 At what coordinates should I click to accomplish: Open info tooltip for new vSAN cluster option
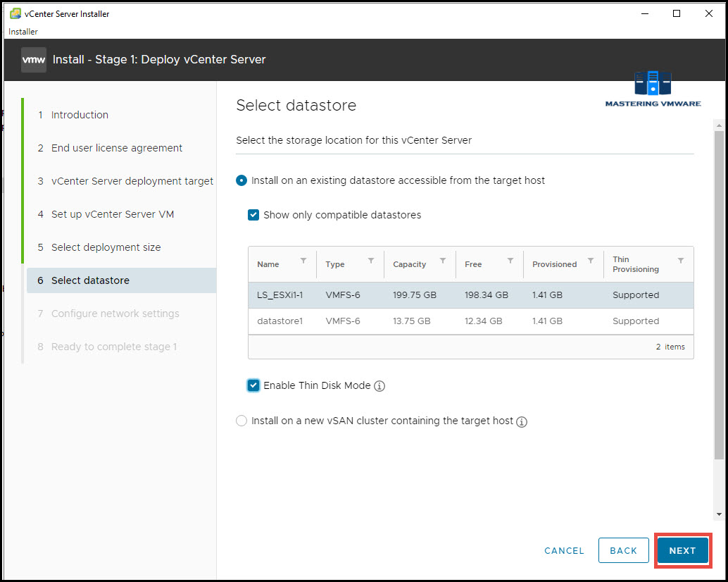[522, 422]
